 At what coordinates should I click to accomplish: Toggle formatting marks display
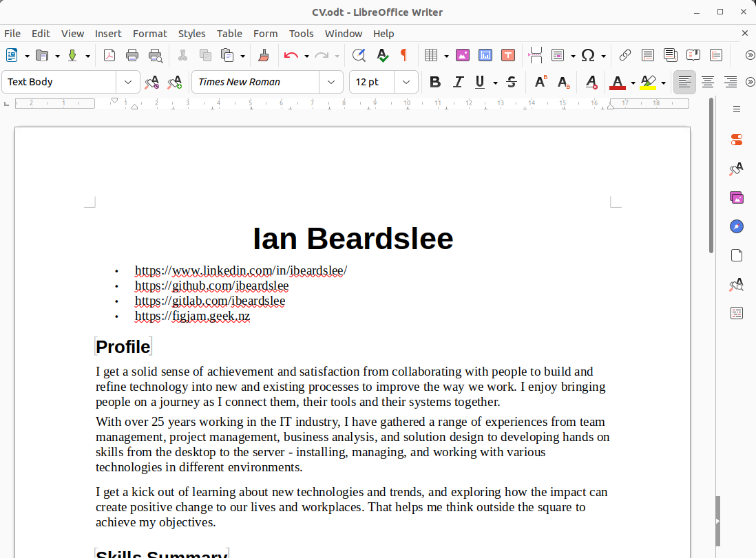[x=404, y=55]
